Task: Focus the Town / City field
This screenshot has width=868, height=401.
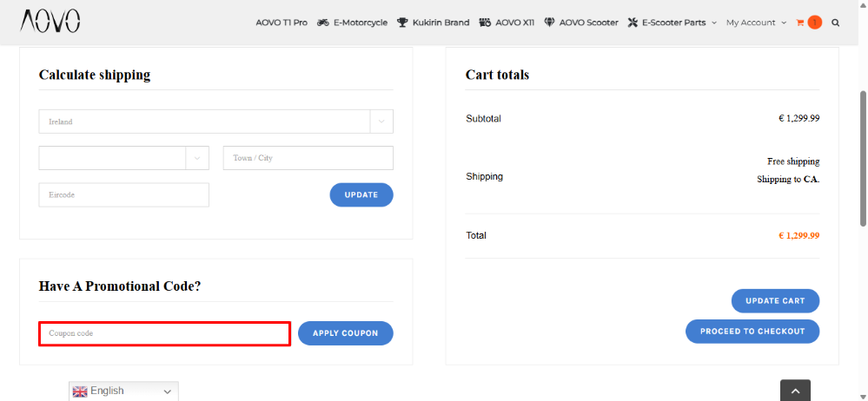Action: point(308,158)
